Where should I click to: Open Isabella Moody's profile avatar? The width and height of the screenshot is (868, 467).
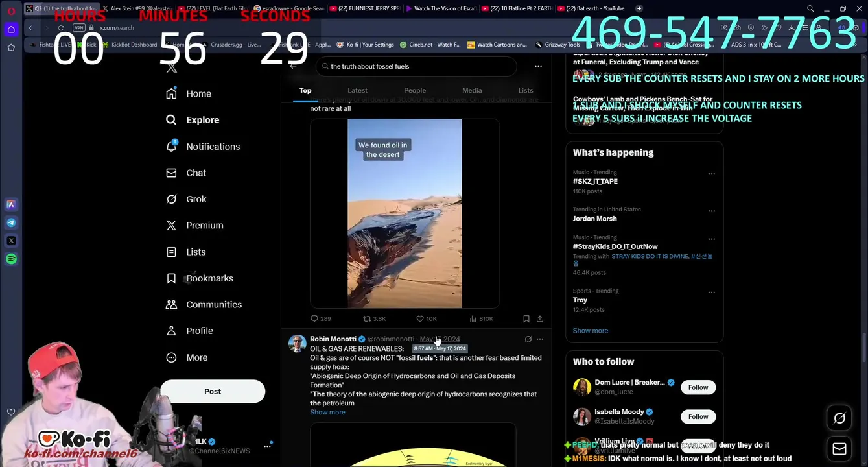(x=581, y=416)
